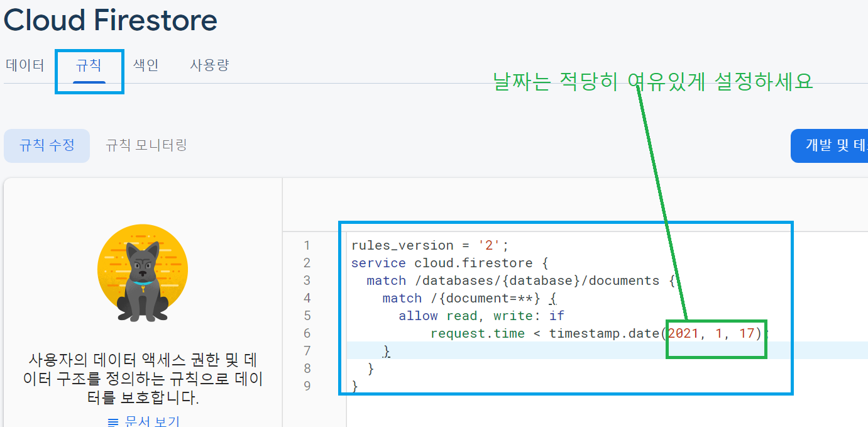Click the Firestore dog mascot illustration
This screenshot has width=868, height=427.
pyautogui.click(x=143, y=274)
